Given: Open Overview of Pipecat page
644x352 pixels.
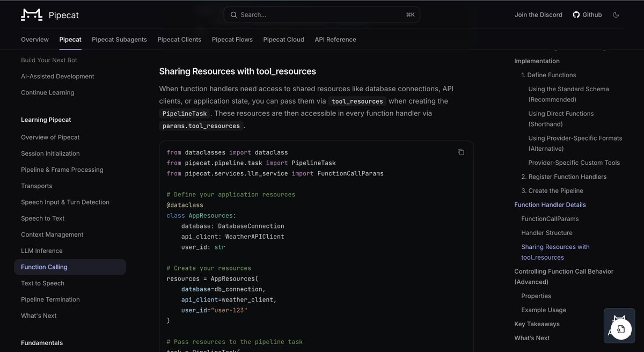Looking at the screenshot, I should (50, 137).
